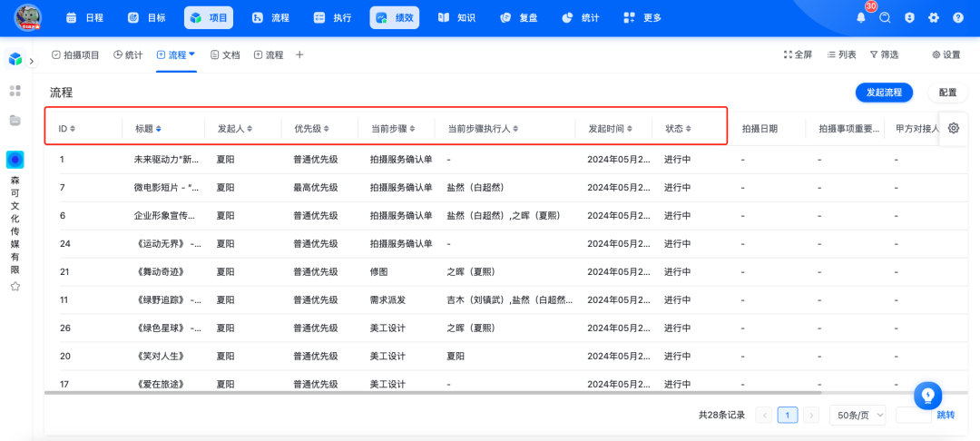Click the 共28条记录 count text

point(721,415)
